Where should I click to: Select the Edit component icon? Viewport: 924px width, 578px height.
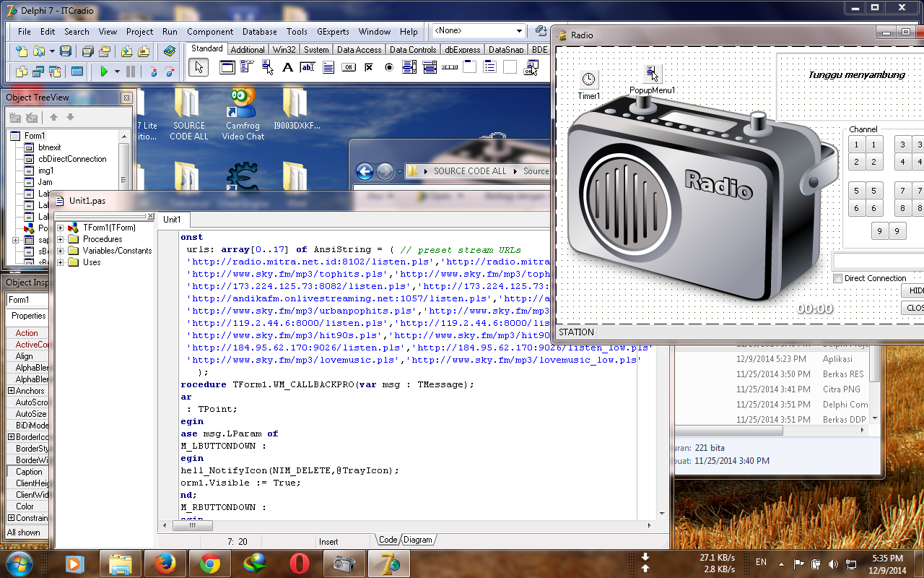coord(307,66)
